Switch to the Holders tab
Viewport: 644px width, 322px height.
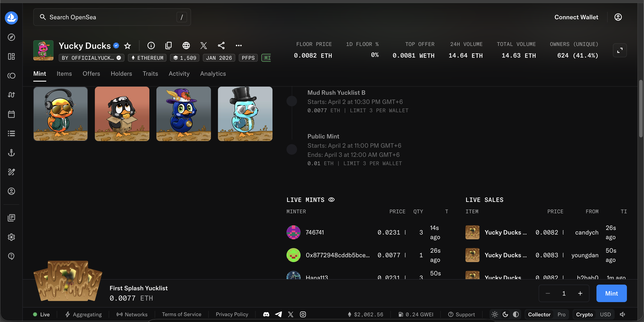[121, 74]
